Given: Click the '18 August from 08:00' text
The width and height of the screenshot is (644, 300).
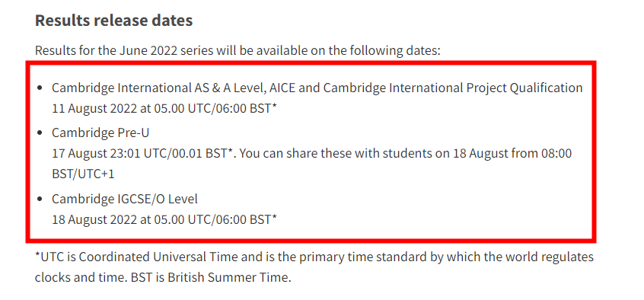Looking at the screenshot, I should click(512, 153).
